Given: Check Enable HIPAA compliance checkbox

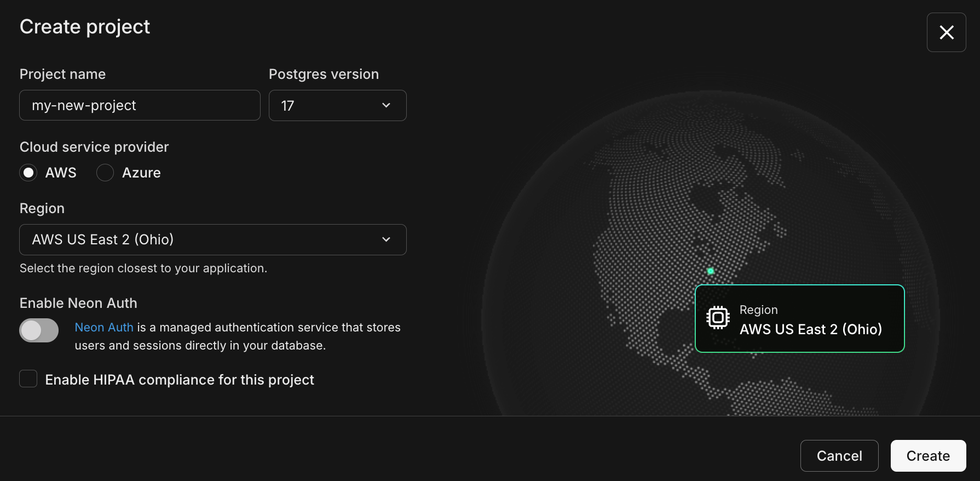Looking at the screenshot, I should [28, 379].
